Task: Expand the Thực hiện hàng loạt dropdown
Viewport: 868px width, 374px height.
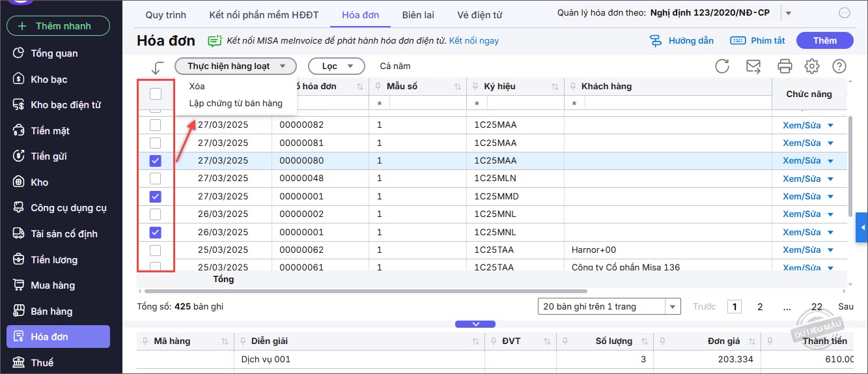Action: pyautogui.click(x=236, y=66)
